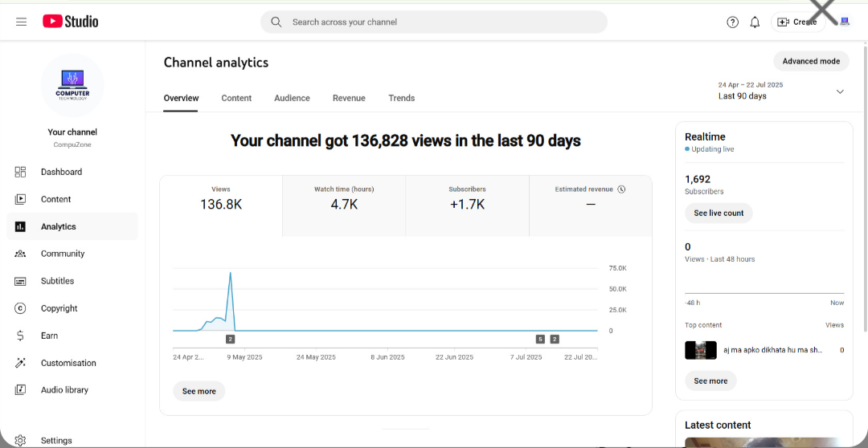Switch to the Content analytics tab

[x=236, y=98]
